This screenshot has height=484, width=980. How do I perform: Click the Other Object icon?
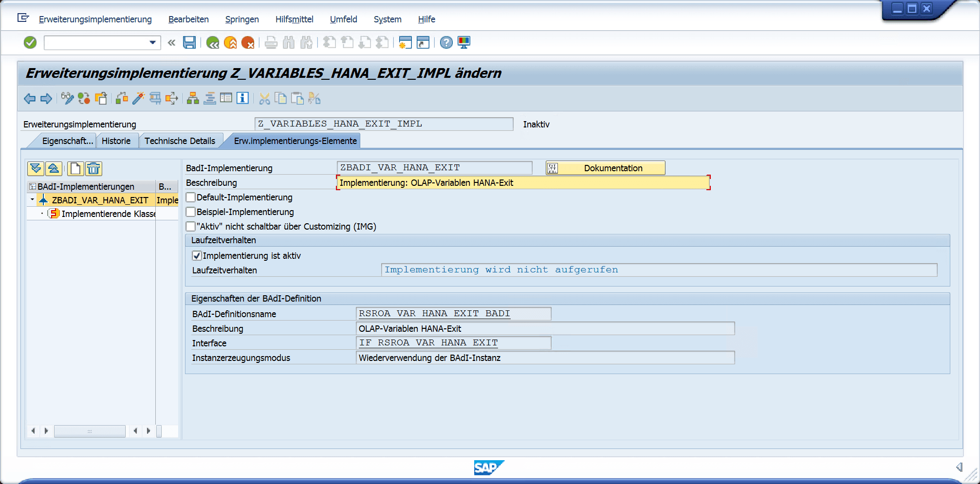(101, 99)
